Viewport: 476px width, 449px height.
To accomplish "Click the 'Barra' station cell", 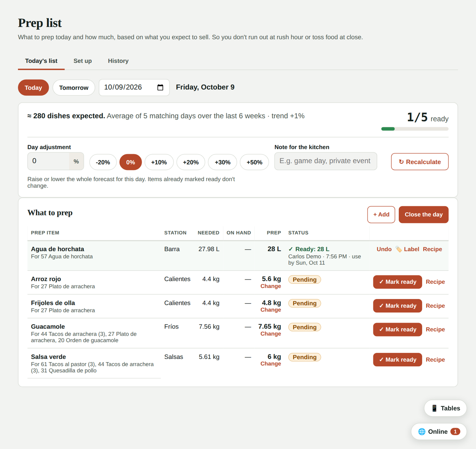I will pos(172,249).
